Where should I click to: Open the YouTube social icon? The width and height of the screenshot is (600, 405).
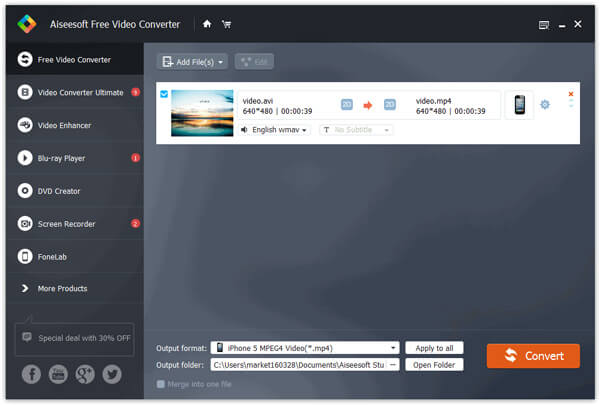tap(58, 374)
